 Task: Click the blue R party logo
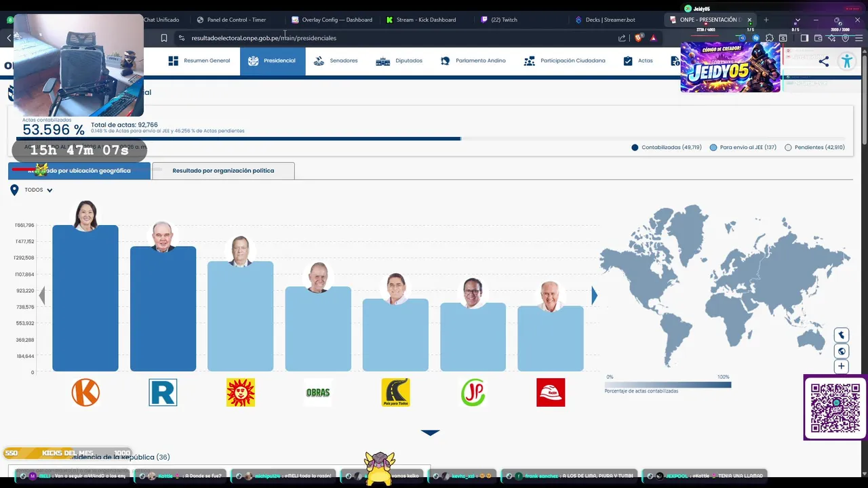163,392
